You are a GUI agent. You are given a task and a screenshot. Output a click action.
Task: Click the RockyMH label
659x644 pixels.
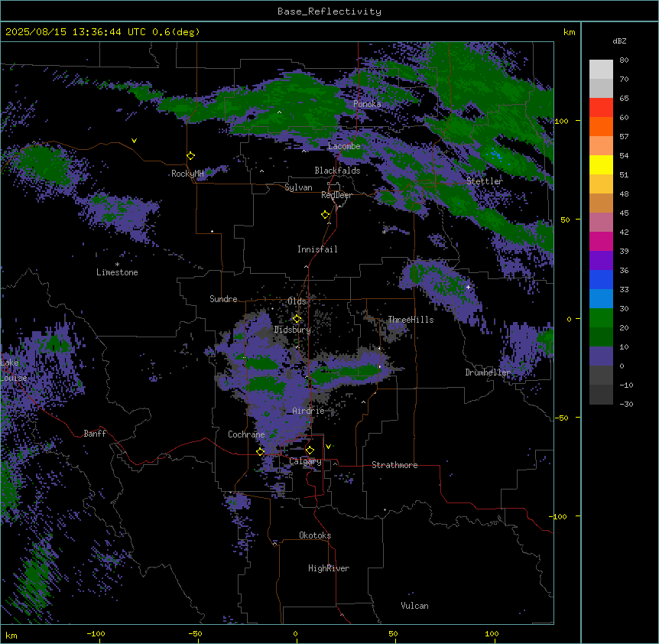(x=187, y=174)
